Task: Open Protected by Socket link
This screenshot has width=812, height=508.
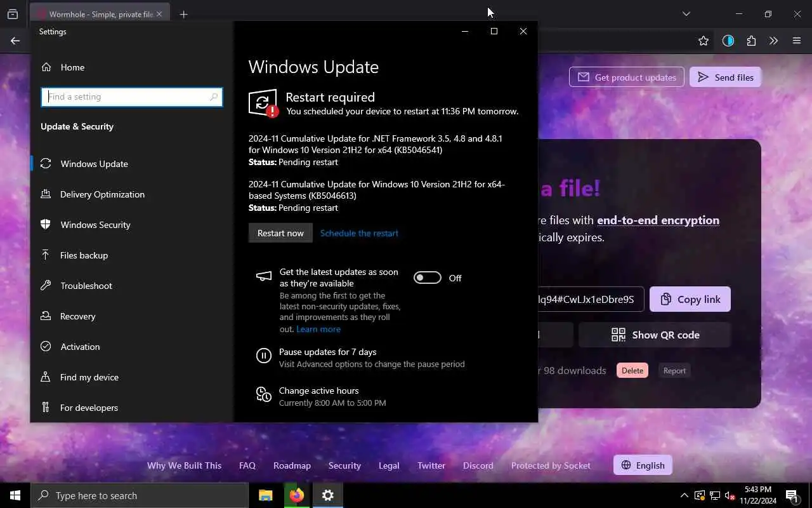Action: coord(551,465)
